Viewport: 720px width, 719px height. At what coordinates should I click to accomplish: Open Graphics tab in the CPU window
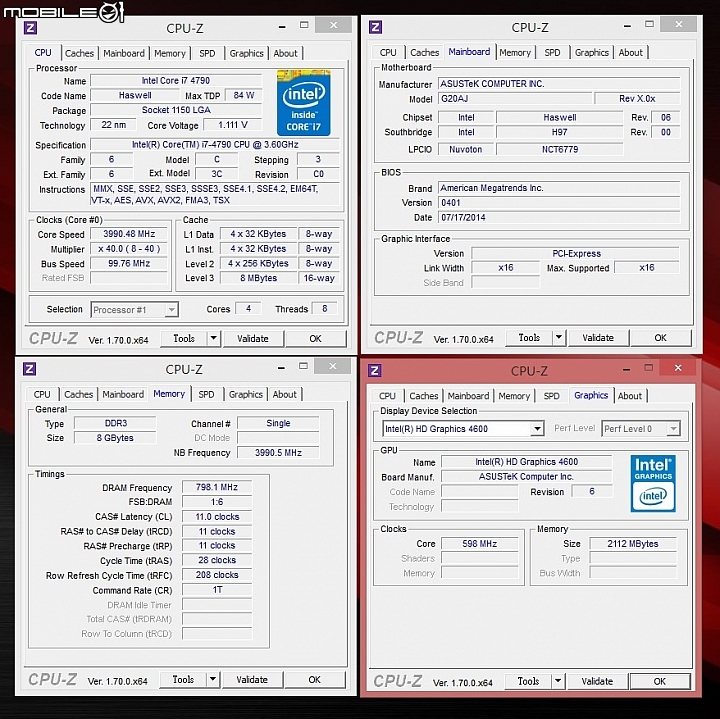pyautogui.click(x=247, y=53)
